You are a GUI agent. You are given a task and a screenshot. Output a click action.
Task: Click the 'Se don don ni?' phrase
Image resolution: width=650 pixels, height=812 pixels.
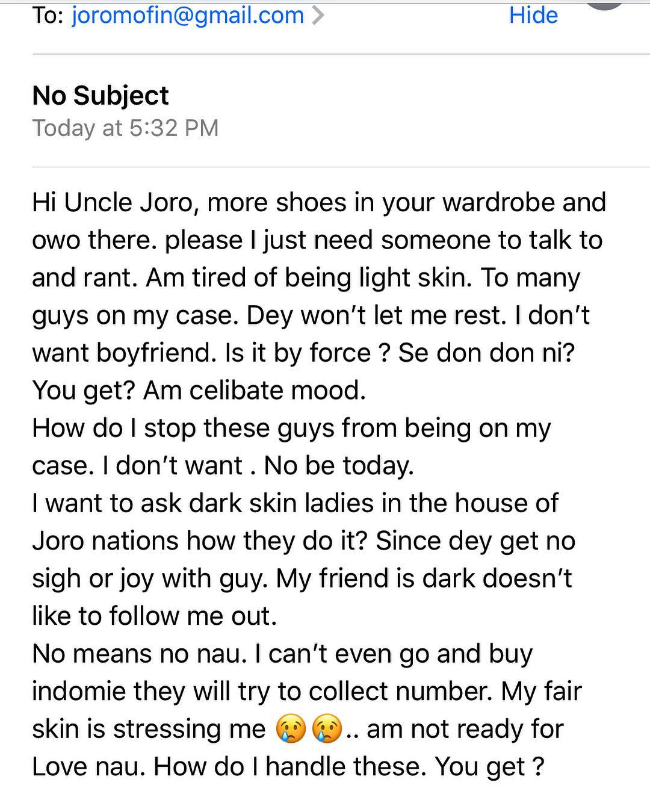(x=486, y=353)
